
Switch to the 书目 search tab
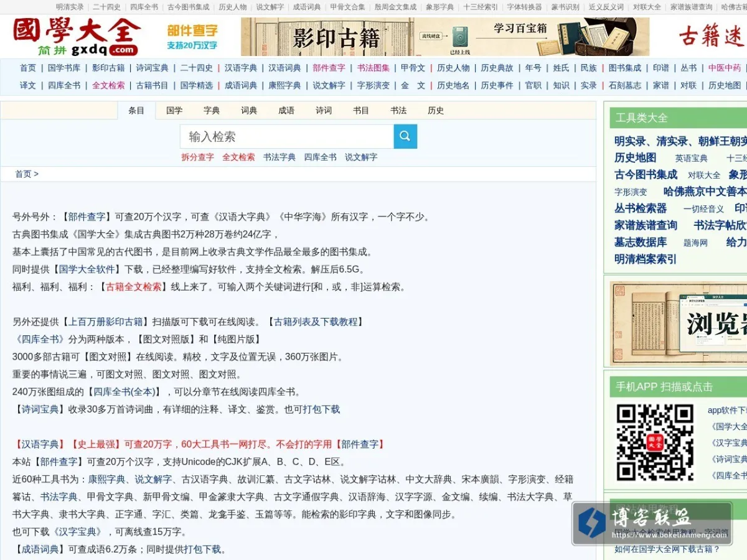pyautogui.click(x=361, y=110)
